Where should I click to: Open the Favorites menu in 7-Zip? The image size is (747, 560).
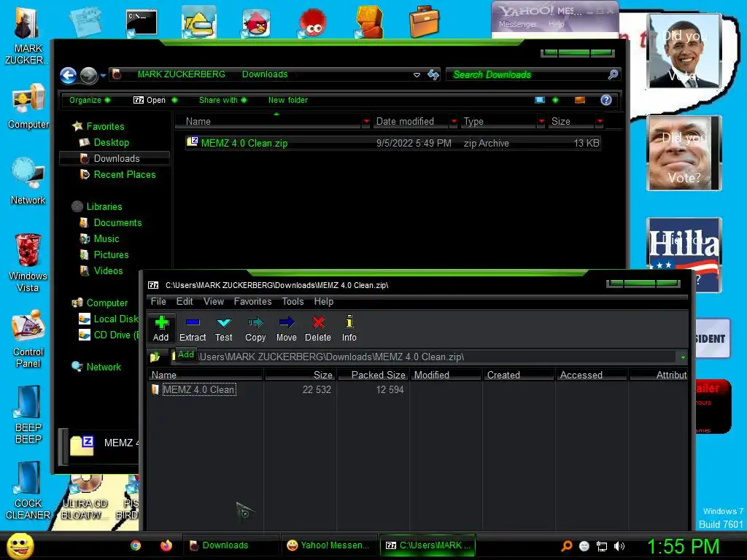click(252, 301)
